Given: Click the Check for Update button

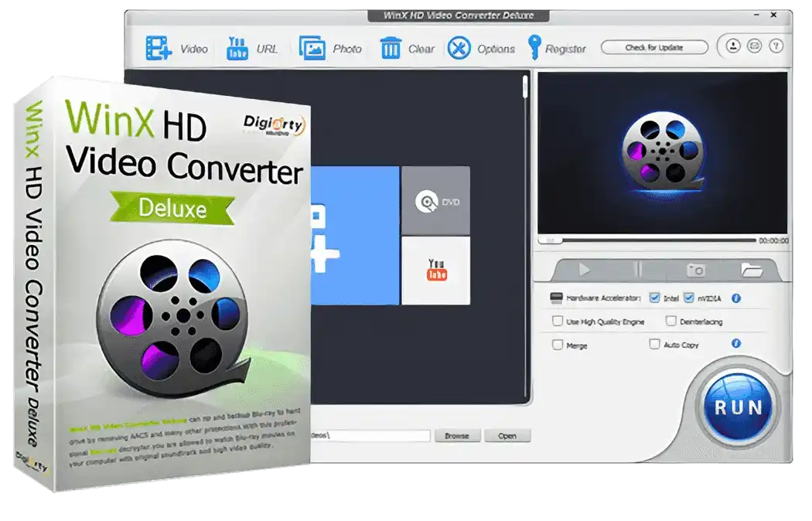Looking at the screenshot, I should pyautogui.click(x=654, y=47).
